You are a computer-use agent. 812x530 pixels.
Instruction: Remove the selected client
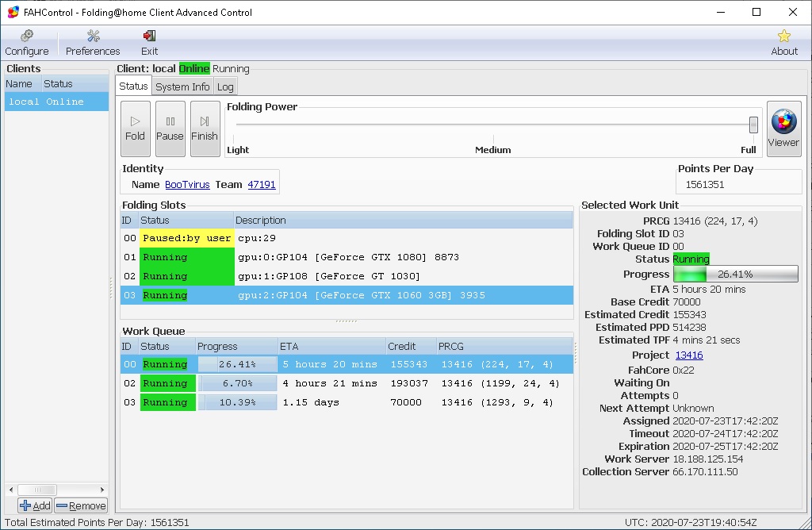pyautogui.click(x=80, y=505)
